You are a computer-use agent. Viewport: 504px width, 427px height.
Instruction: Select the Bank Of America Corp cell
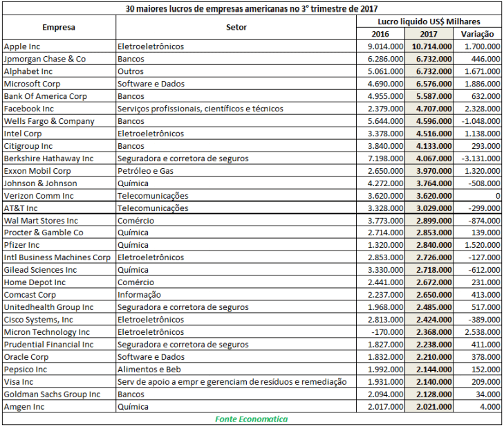tap(59, 96)
